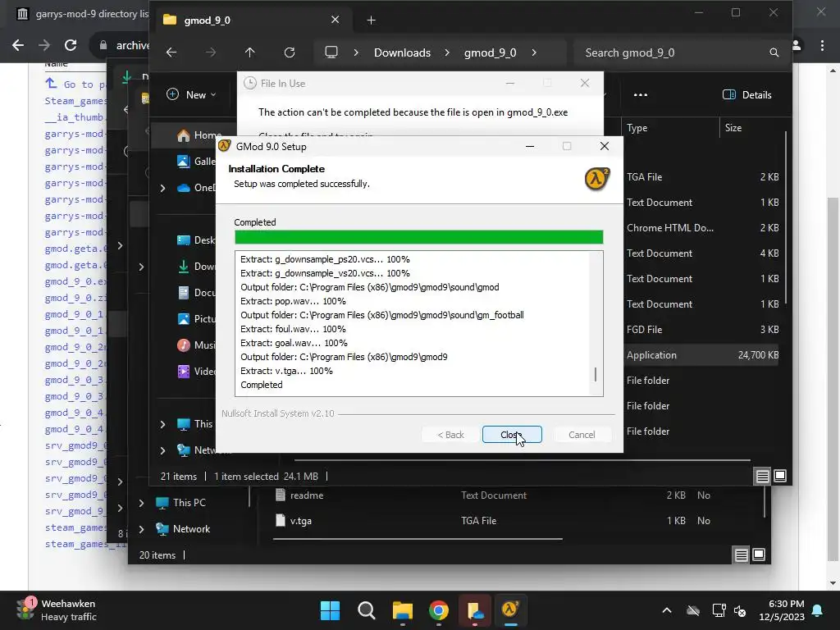The height and width of the screenshot is (630, 840).
Task: Open the New dropdown in Explorer
Action: [191, 95]
